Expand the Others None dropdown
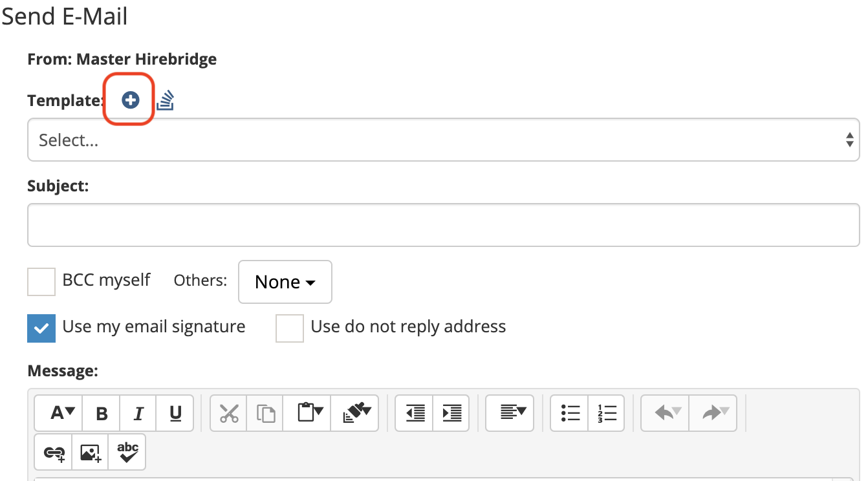Viewport: 868px width, 481px height. (285, 282)
